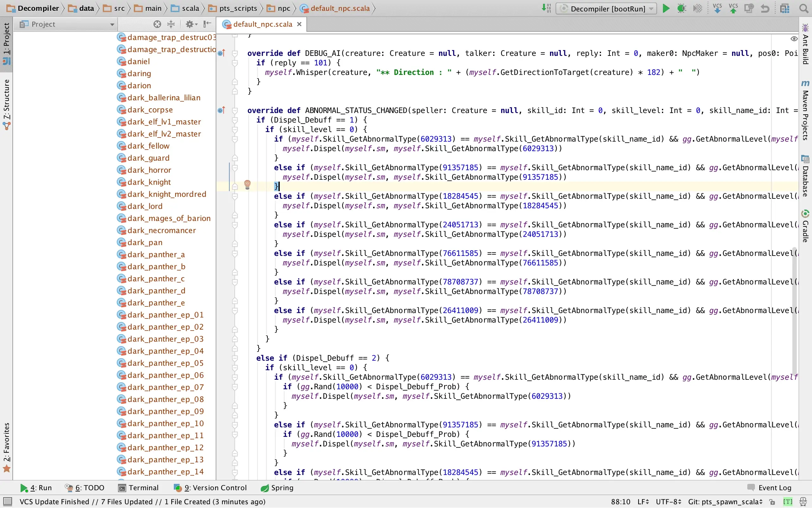Open the TODO tool window
Screen dimensions: 812x508
tap(85, 487)
